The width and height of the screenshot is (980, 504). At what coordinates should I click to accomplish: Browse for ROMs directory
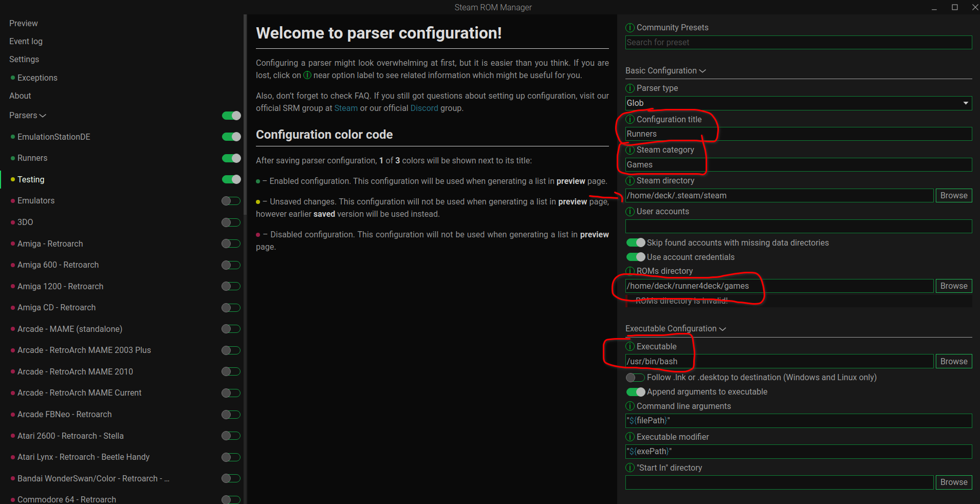tap(954, 286)
